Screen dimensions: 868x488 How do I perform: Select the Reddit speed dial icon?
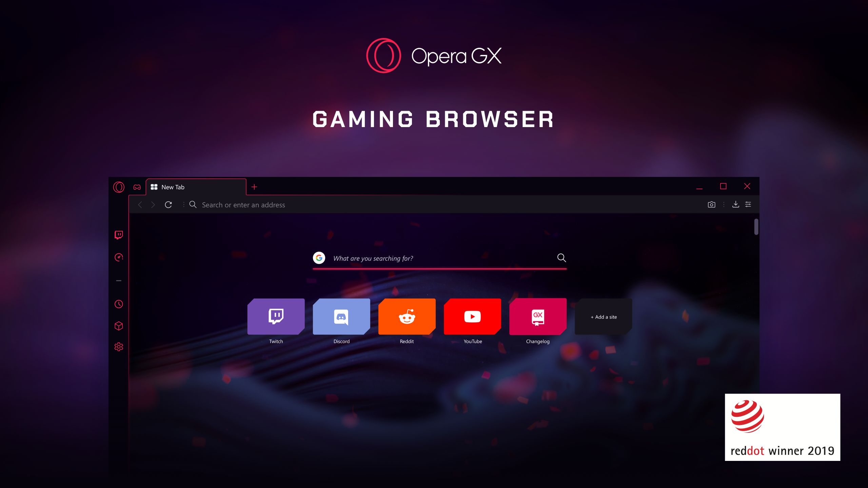407,317
